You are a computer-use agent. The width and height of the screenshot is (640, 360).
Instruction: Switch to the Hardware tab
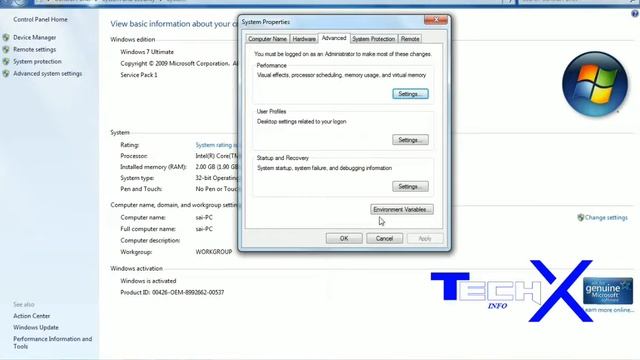tap(304, 39)
